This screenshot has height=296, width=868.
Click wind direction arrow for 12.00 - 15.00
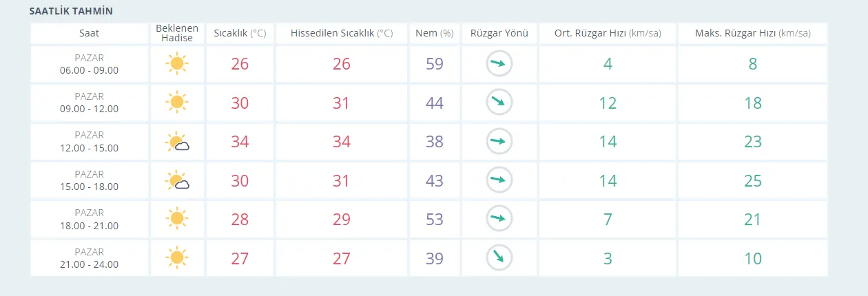499,142
